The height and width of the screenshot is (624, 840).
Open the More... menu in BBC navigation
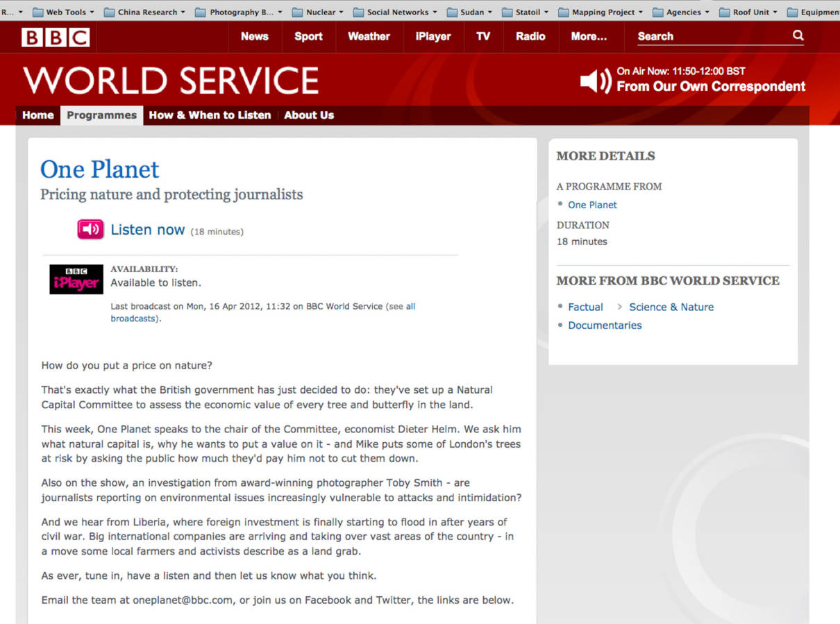(x=589, y=37)
